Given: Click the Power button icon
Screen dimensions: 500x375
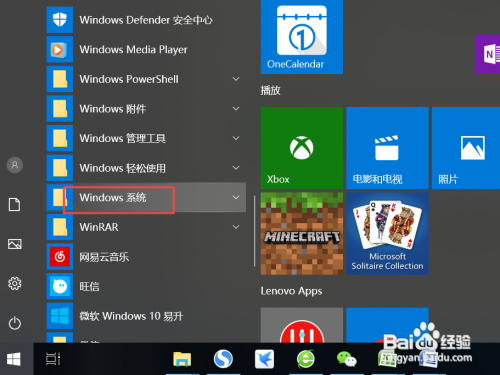Looking at the screenshot, I should coord(15,323).
